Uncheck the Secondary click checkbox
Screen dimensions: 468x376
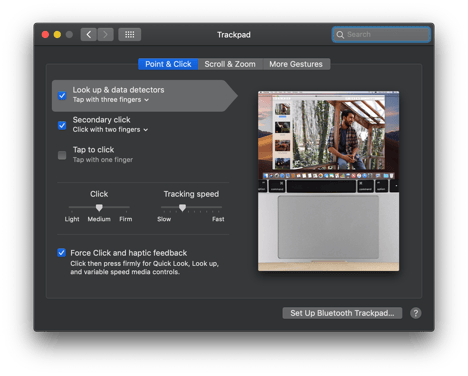click(62, 125)
